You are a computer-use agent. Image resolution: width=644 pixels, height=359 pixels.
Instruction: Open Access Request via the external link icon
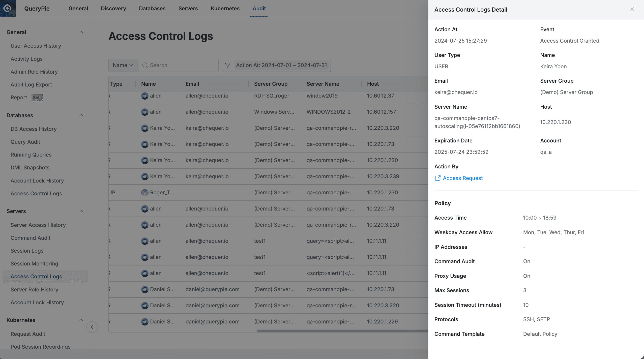tap(438, 178)
